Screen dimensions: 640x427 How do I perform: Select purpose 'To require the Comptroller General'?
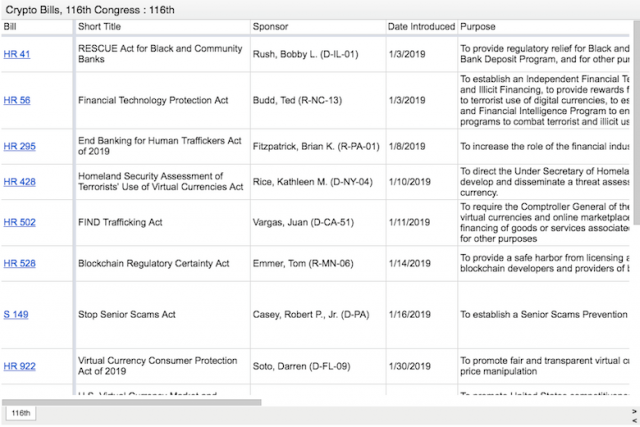pos(544,222)
